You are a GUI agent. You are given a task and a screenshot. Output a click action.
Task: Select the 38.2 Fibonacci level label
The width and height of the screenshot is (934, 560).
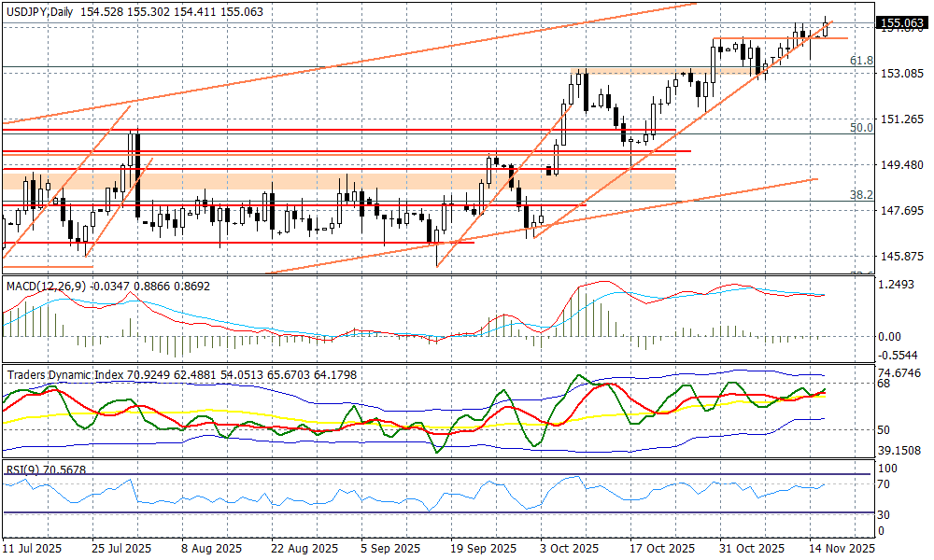point(860,194)
